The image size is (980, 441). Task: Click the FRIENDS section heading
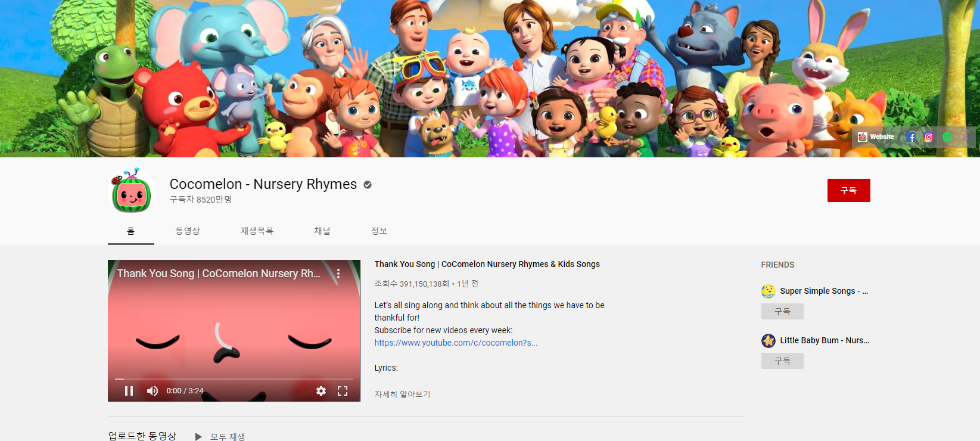[x=777, y=265]
